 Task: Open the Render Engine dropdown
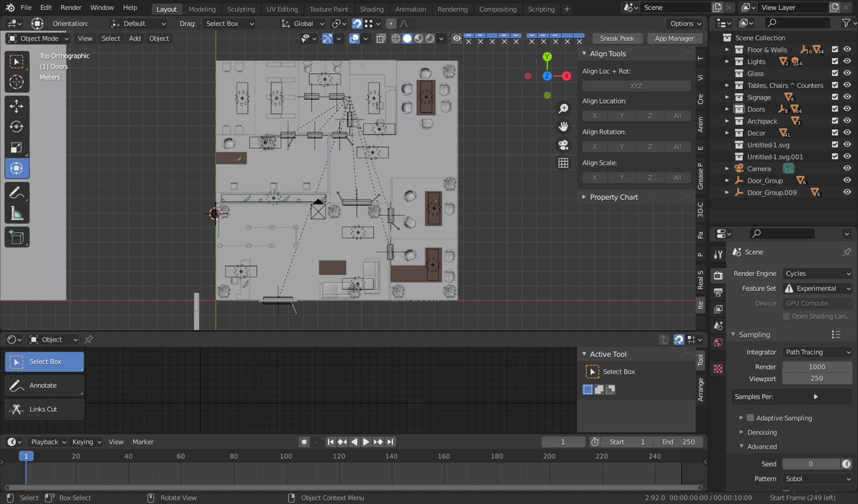pos(817,273)
